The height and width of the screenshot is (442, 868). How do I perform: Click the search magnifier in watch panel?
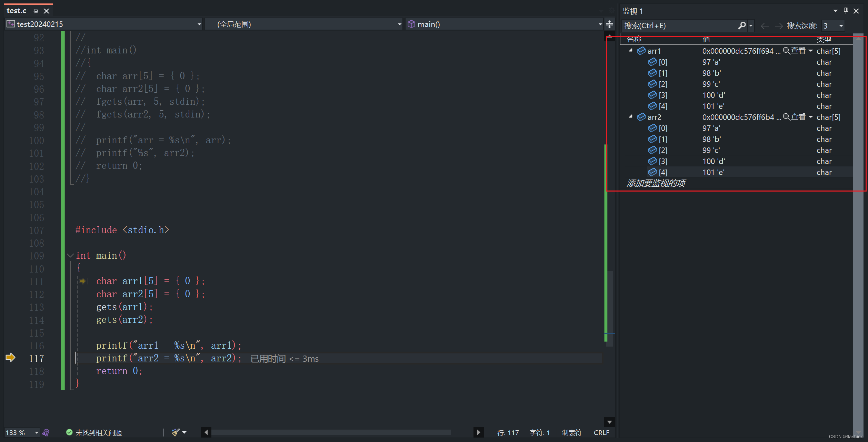[741, 25]
